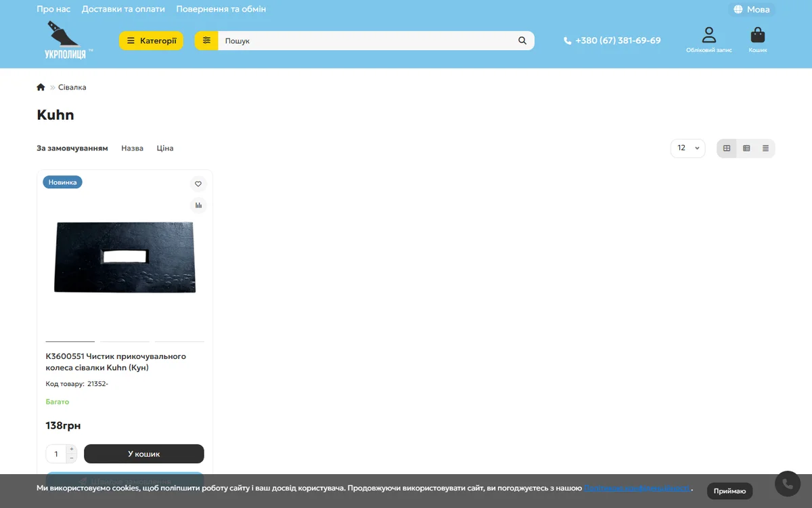Image resolution: width=812 pixels, height=508 pixels.
Task: Click the Багато stock status text
Action: [58, 402]
